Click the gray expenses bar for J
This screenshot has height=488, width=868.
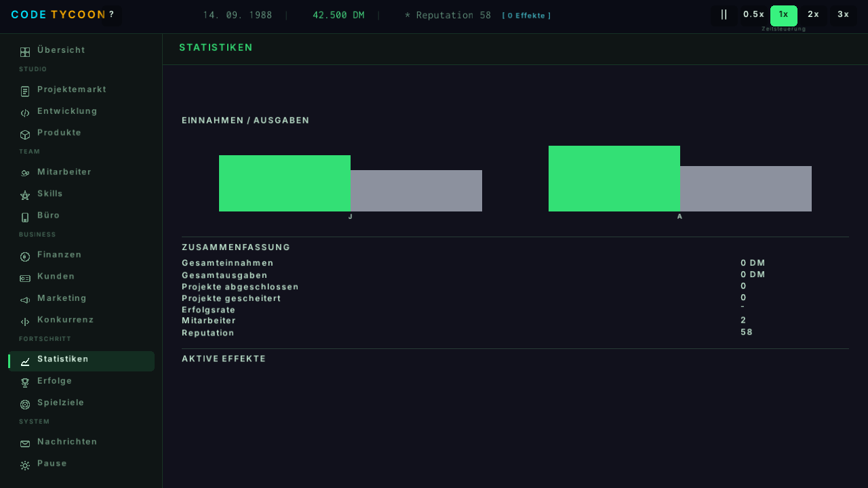(416, 190)
